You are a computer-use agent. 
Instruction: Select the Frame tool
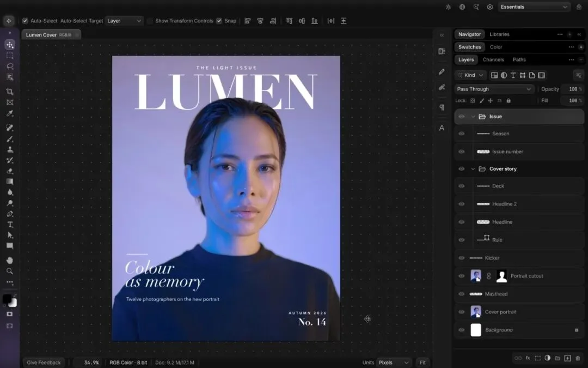10,102
